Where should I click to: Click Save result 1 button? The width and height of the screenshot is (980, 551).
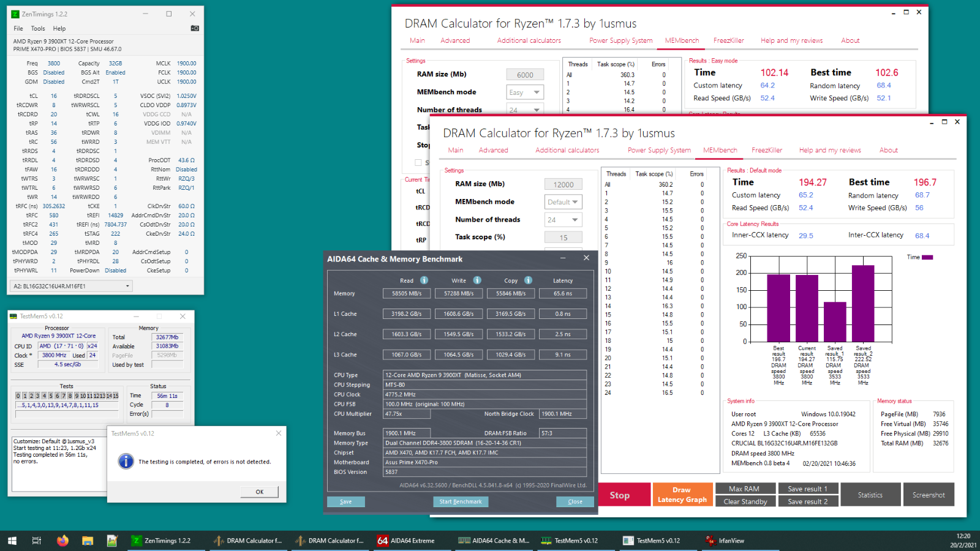pos(807,489)
